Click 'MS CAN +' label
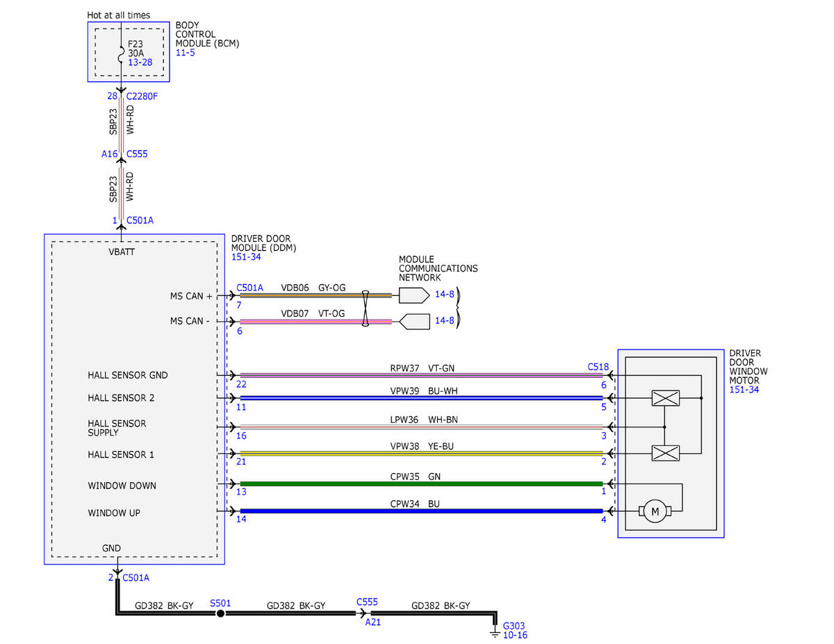 [x=191, y=296]
